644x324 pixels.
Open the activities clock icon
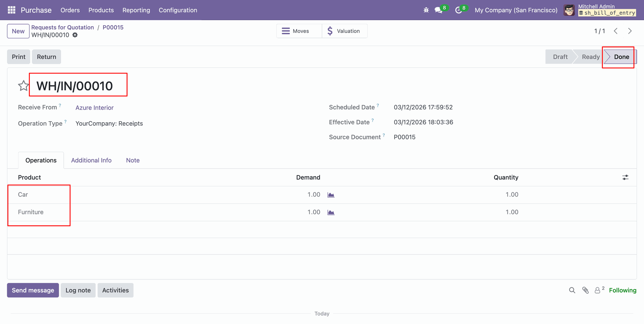coord(458,10)
